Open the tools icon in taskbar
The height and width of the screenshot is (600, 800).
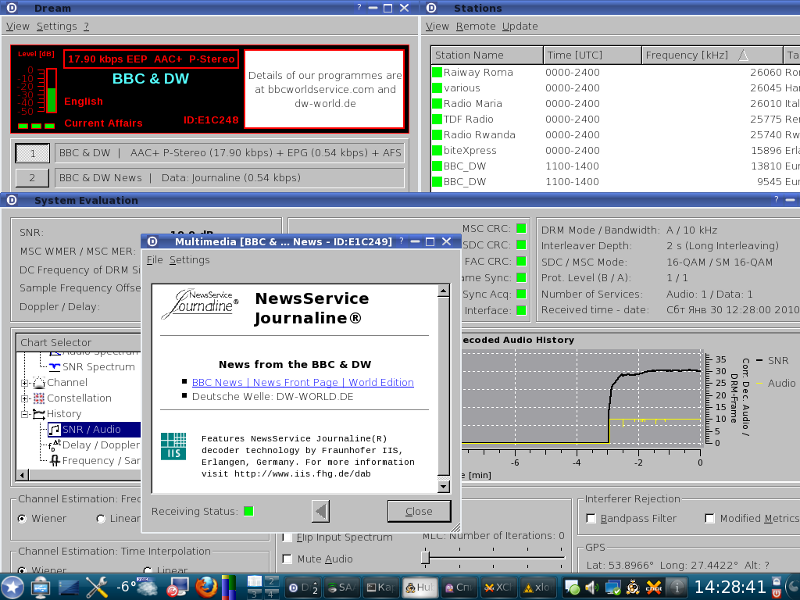pos(99,587)
